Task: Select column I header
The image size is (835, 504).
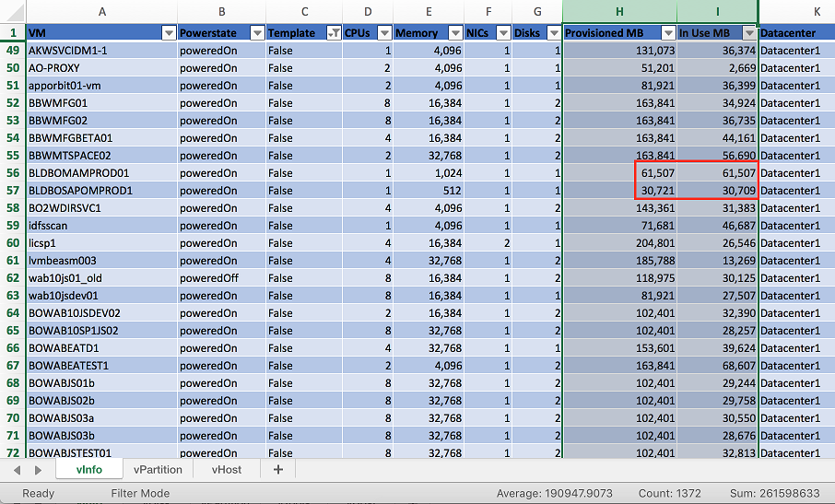Action: (717, 12)
